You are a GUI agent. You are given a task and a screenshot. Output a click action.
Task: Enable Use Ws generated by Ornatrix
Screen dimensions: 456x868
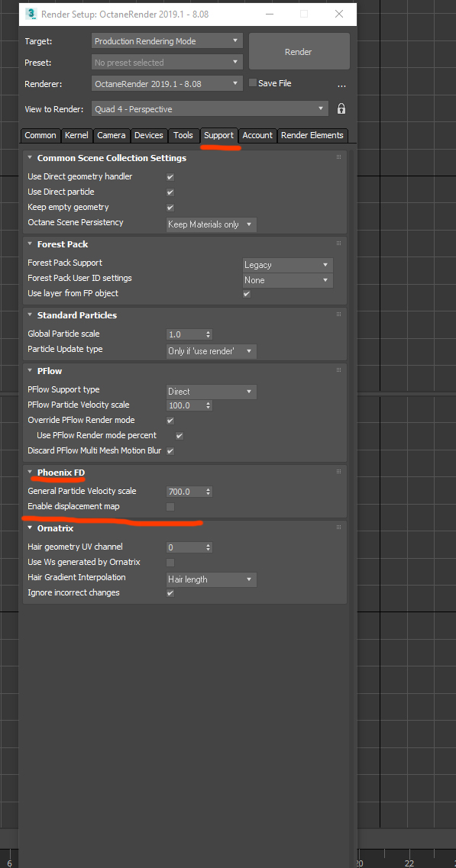[x=170, y=563]
